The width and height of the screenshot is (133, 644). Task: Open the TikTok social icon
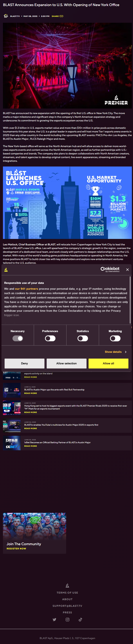point(80,619)
